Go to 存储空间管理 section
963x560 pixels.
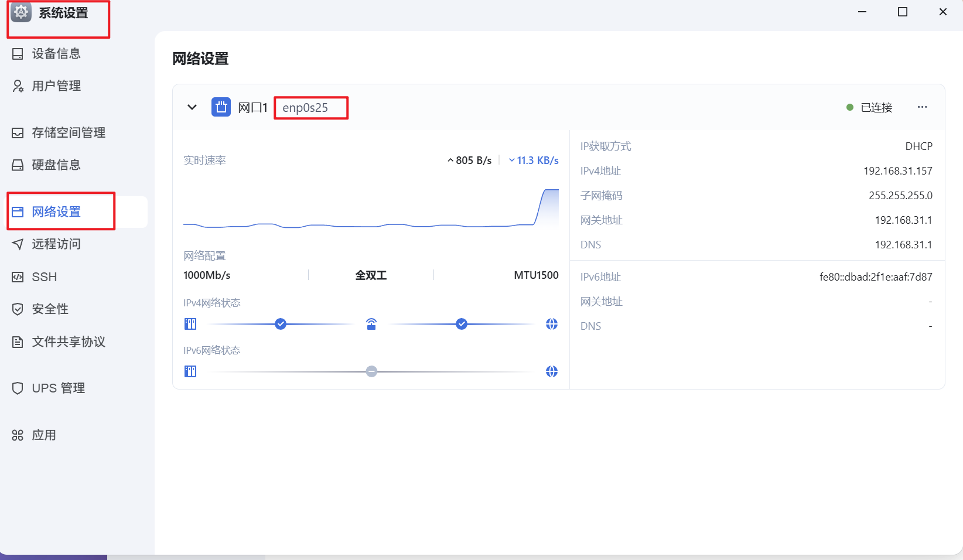click(x=68, y=133)
